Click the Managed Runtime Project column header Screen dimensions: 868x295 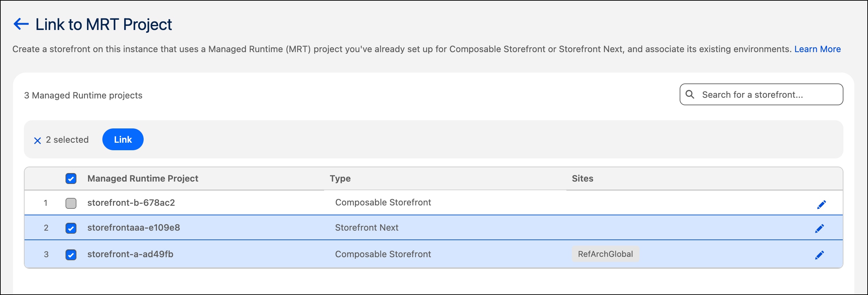(x=143, y=178)
